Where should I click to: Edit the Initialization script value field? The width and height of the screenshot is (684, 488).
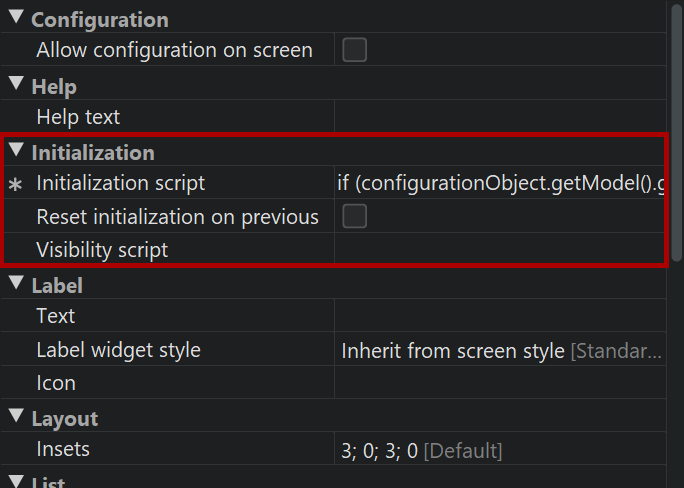click(x=500, y=183)
